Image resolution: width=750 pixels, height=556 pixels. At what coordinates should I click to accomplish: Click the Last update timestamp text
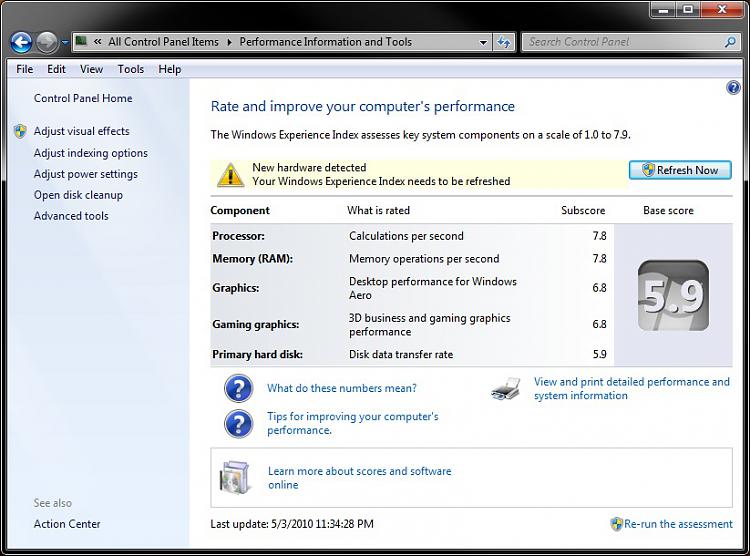(x=292, y=524)
